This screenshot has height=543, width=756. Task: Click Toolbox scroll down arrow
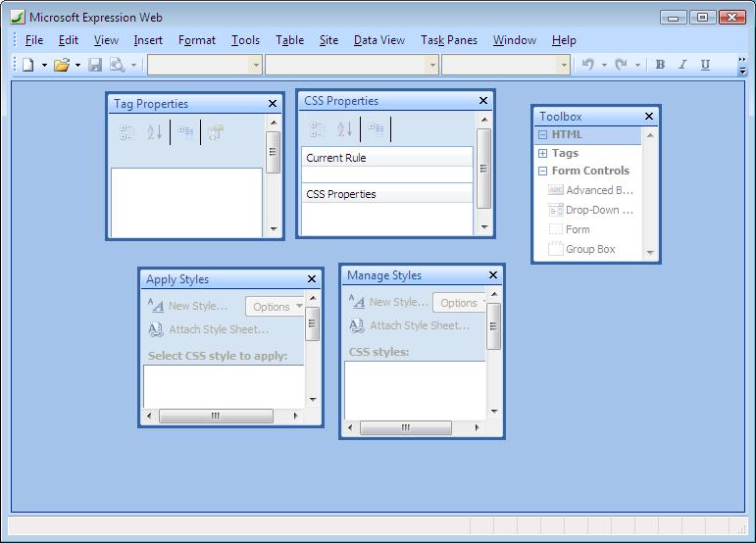tap(650, 253)
